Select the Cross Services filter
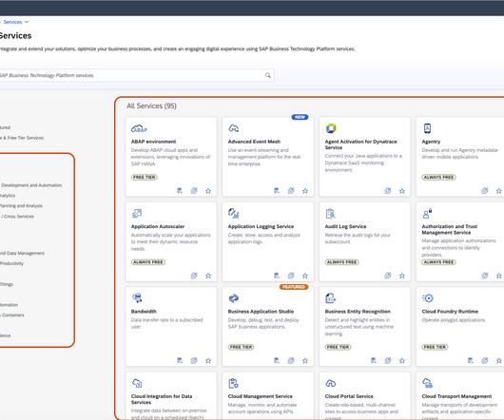This screenshot has height=420, width=504. (17, 217)
